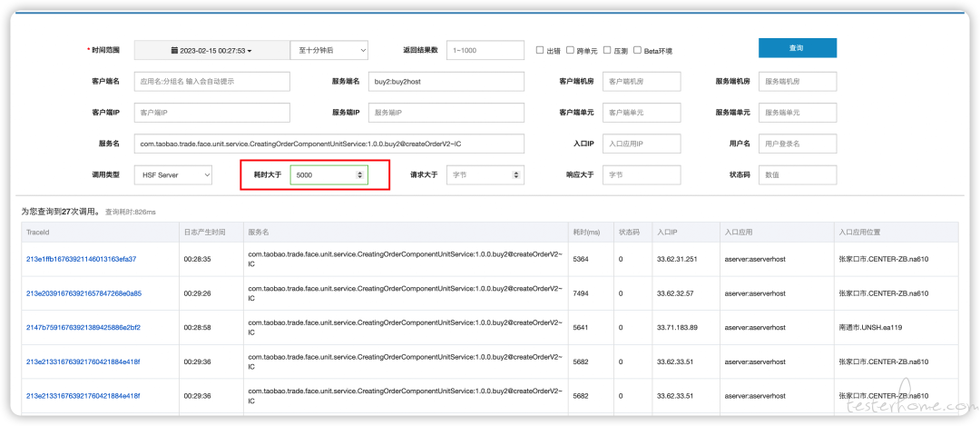Screen dimensions: 980x426
Task: Focus the 入口IP input field
Action: point(642,144)
